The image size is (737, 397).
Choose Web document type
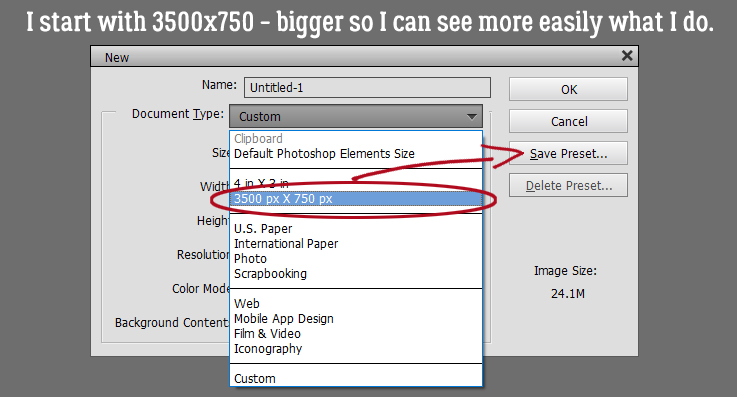[356, 304]
